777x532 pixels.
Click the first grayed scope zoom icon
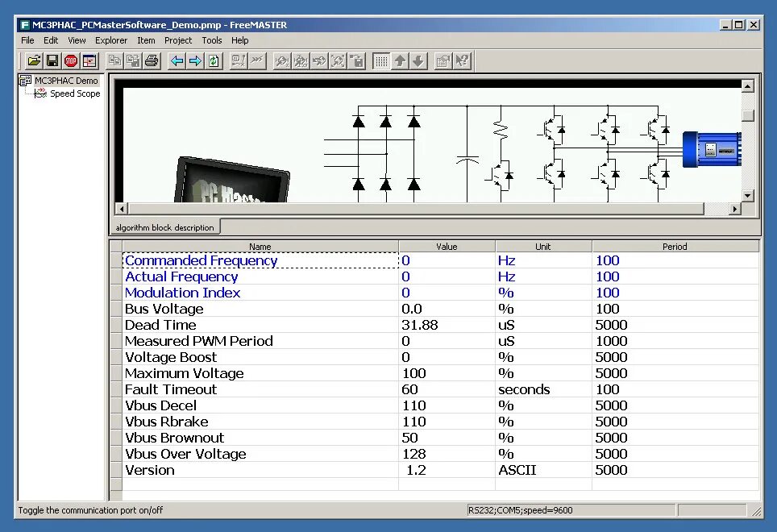click(282, 61)
